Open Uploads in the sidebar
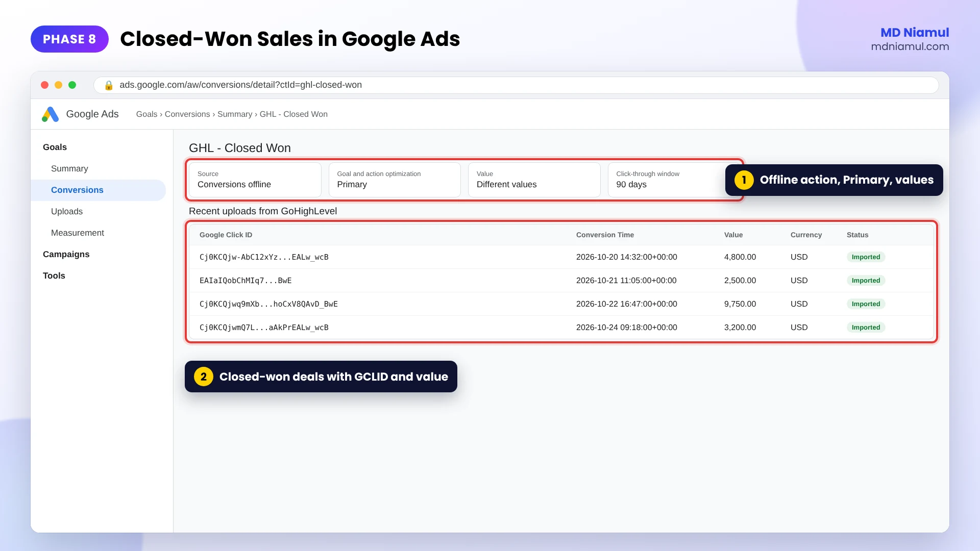The height and width of the screenshot is (551, 980). [67, 211]
